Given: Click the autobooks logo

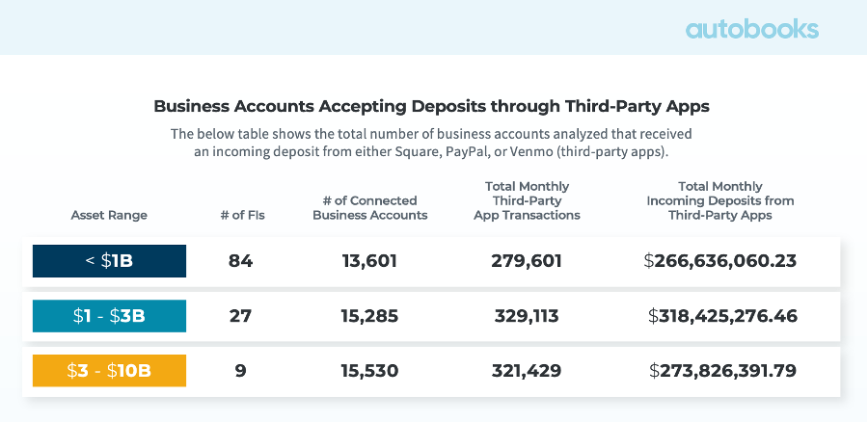Looking at the screenshot, I should coord(752,29).
